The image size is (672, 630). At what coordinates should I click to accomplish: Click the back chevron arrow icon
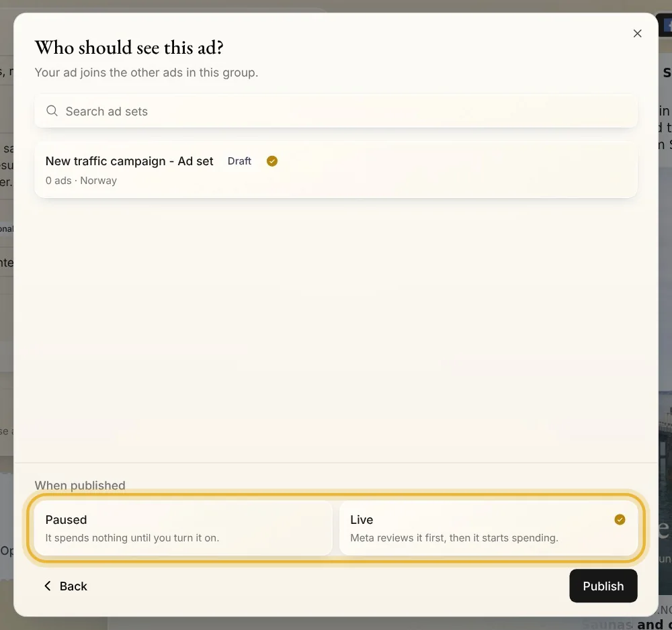48,586
